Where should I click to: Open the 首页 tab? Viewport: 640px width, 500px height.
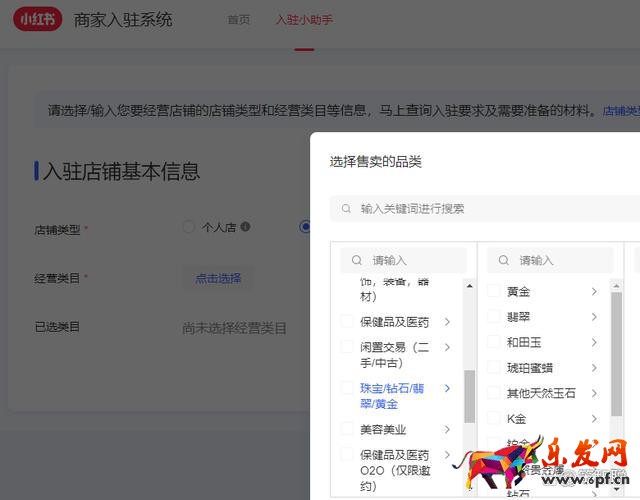click(239, 20)
